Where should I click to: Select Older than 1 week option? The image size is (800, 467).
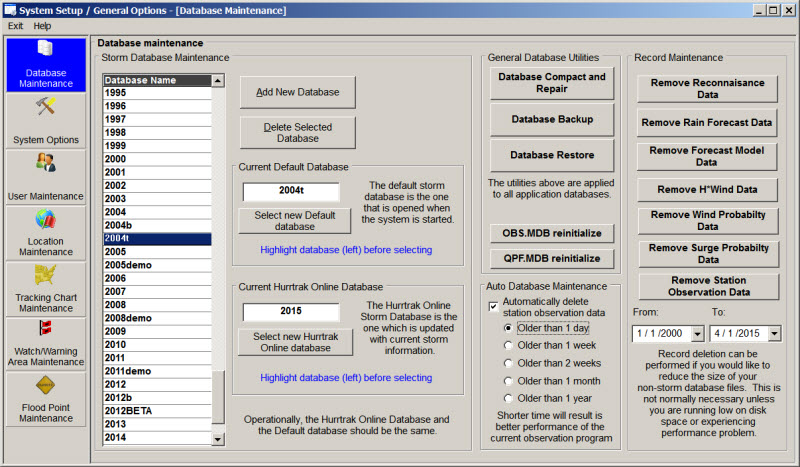[x=508, y=346]
